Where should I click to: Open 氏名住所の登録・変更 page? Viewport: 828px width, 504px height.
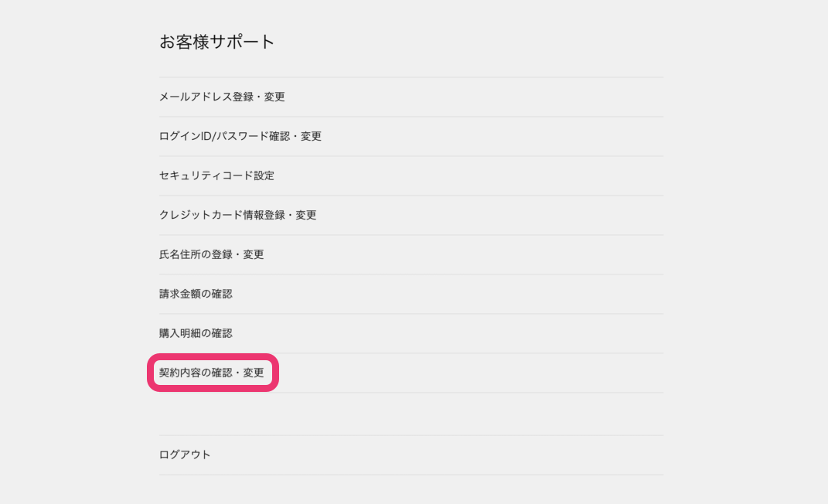211,254
